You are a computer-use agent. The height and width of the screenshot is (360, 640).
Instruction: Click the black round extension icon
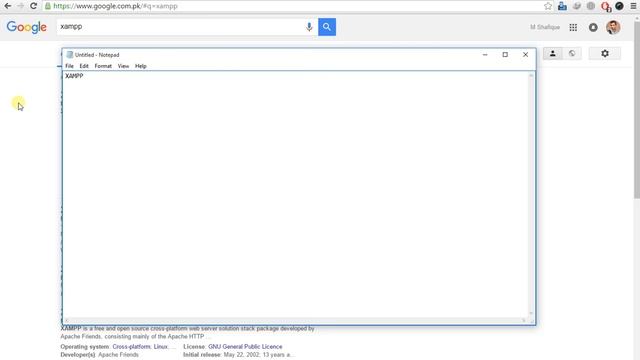pos(619,6)
